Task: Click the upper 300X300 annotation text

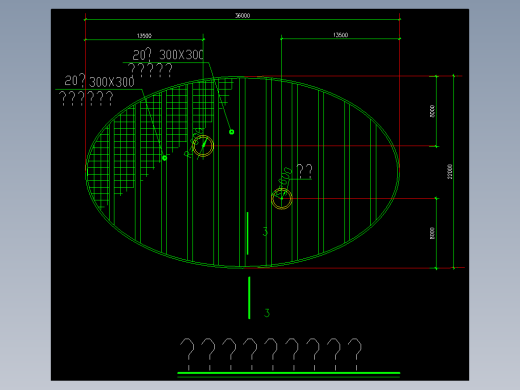Action: [x=181, y=55]
